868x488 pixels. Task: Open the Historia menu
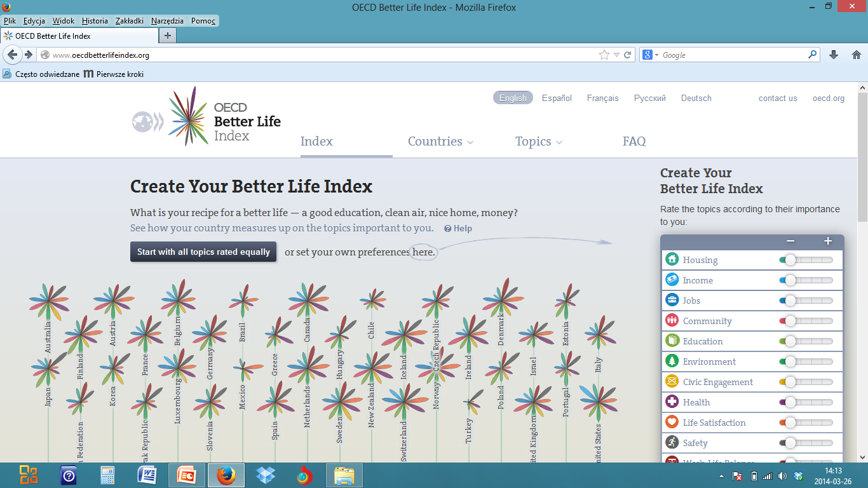click(95, 20)
